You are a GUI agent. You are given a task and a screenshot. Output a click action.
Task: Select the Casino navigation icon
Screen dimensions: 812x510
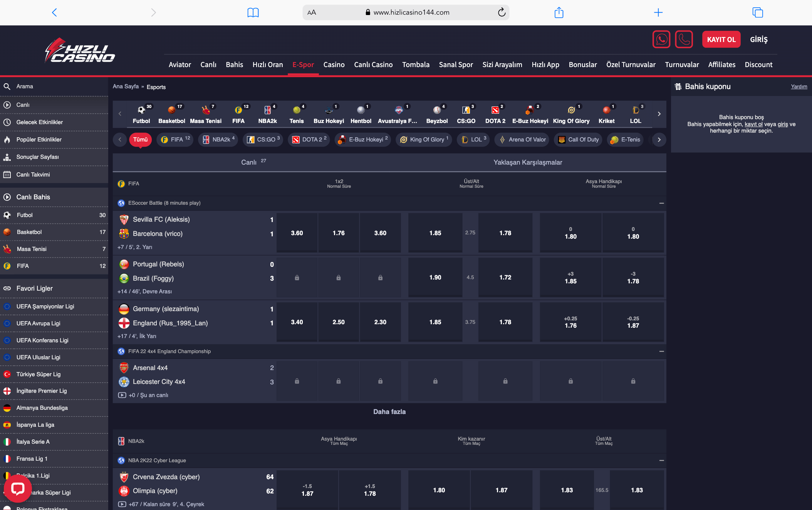(x=334, y=64)
